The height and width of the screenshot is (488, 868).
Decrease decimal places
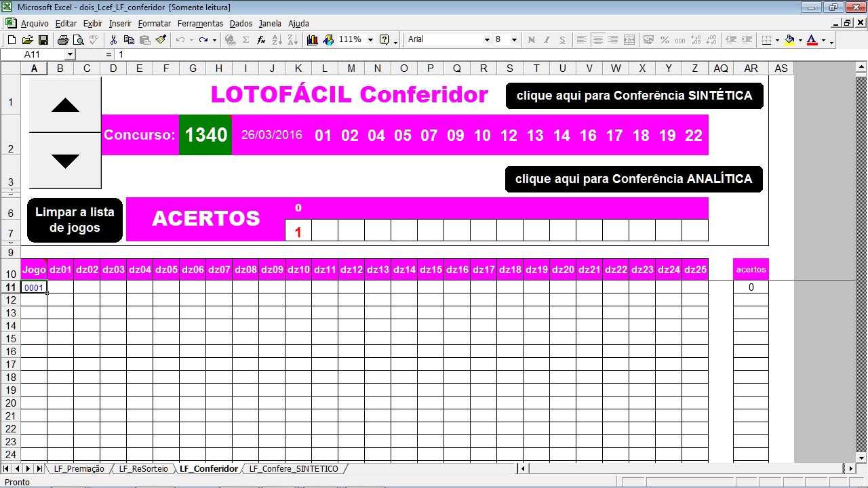click(711, 40)
